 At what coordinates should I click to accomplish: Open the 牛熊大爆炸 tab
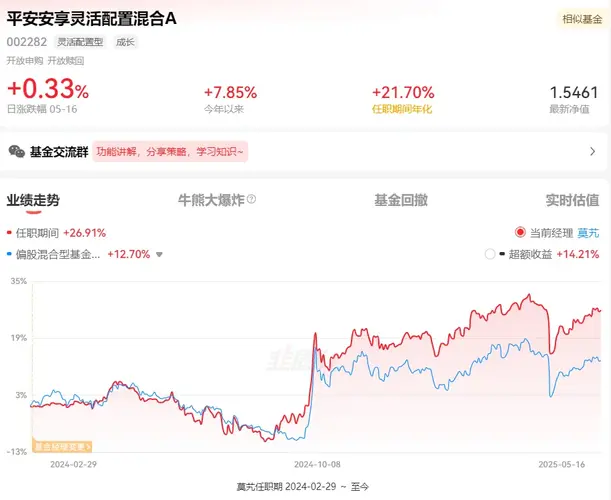210,200
